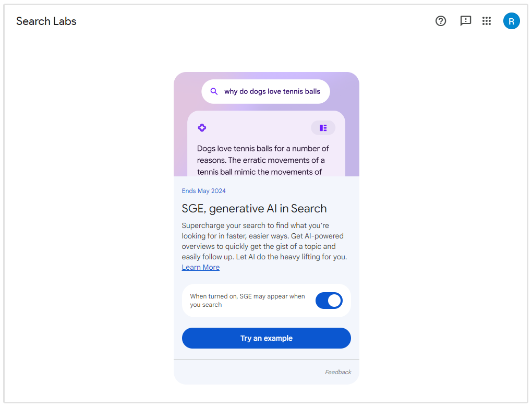
Task: Click the Send feedback speech bubble icon
Action: (x=465, y=21)
